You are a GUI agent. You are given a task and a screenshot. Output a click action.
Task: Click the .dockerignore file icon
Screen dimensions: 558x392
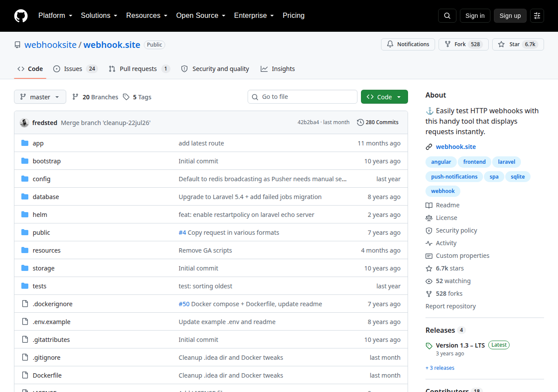pos(25,304)
